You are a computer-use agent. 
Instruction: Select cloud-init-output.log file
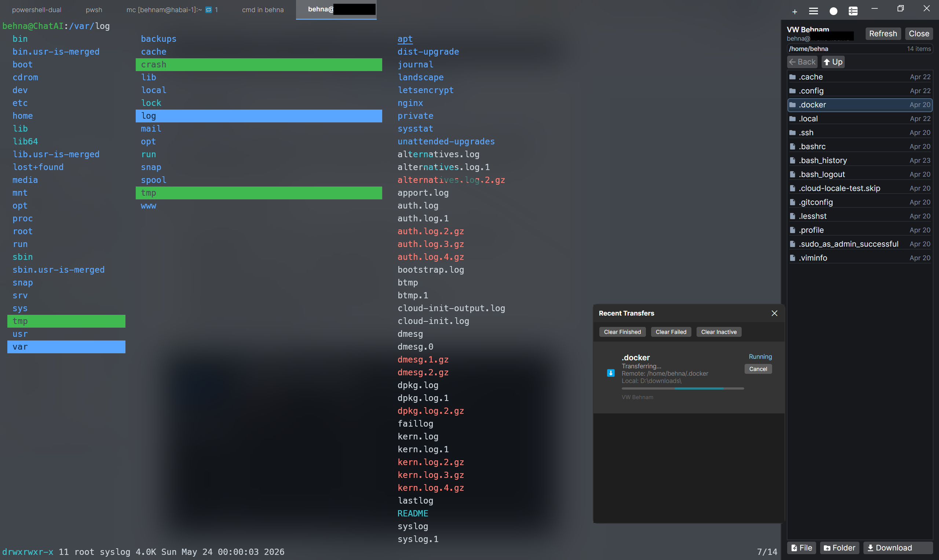click(451, 309)
